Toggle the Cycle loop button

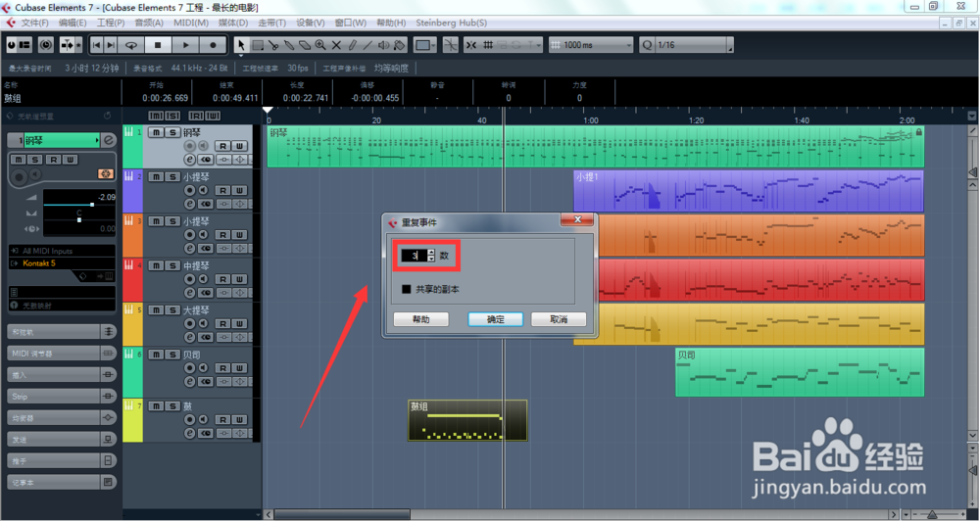coord(131,45)
